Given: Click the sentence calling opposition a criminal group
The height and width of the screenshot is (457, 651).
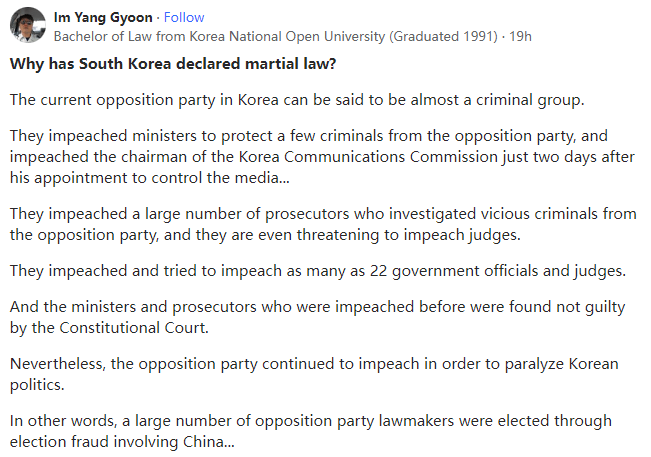Looking at the screenshot, I should [x=297, y=100].
